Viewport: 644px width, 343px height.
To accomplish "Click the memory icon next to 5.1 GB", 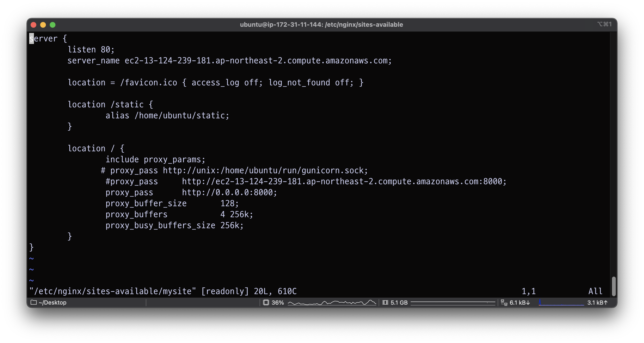I will pos(385,303).
